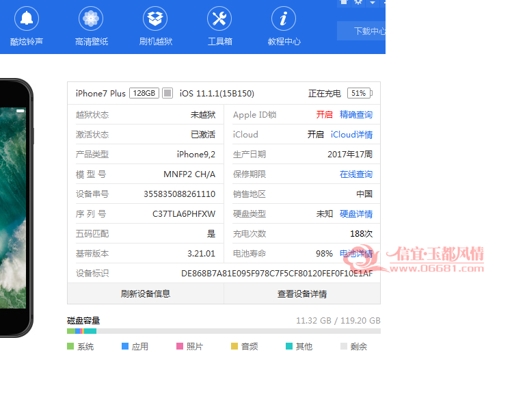The height and width of the screenshot is (420, 525).
Task: Open the 工具箱 toolbox wrench icon
Action: coord(219,18)
